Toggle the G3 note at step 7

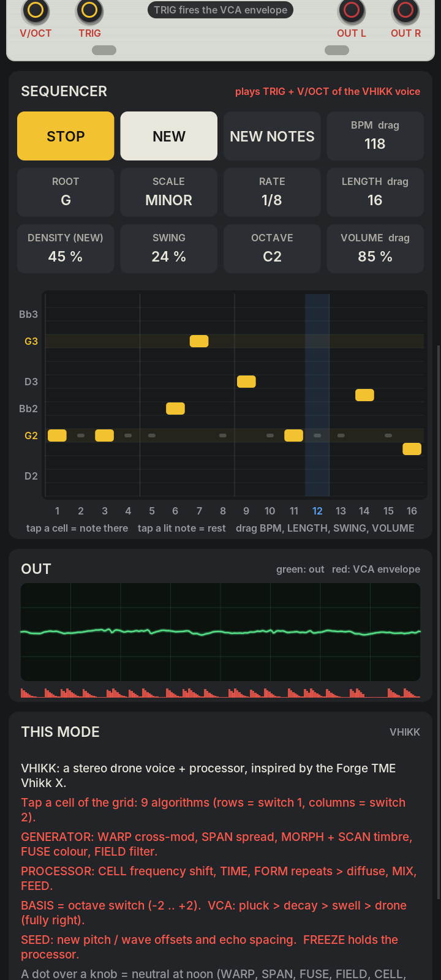[199, 341]
